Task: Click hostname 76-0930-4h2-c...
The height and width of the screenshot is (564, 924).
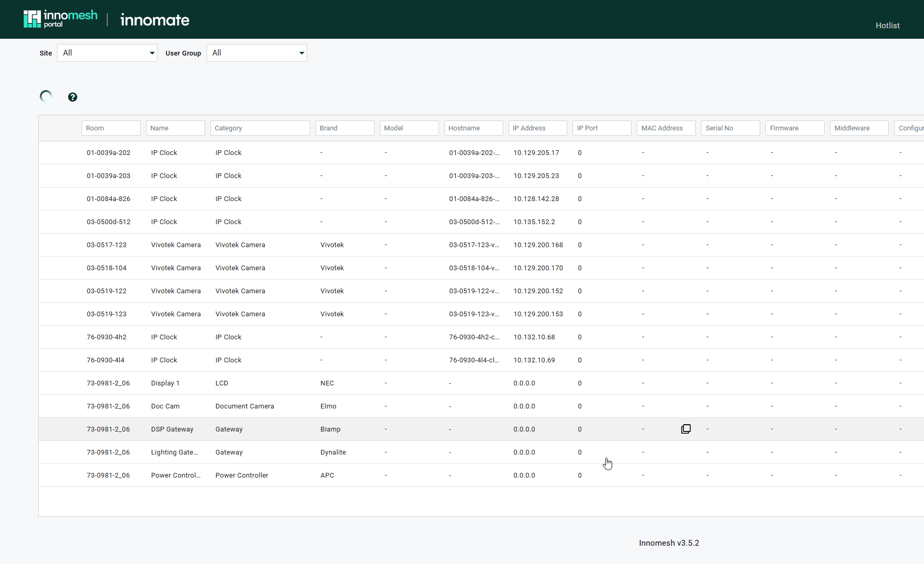Action: [x=474, y=337]
